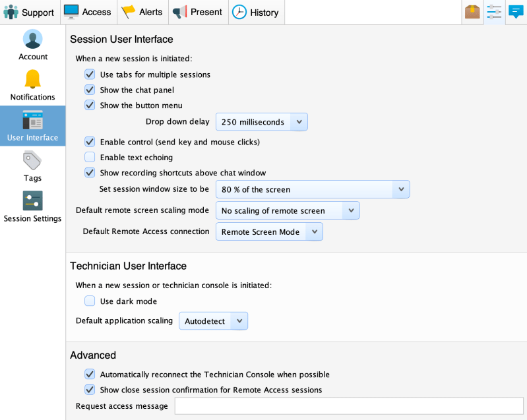Open the Drop down delay dropdown
The height and width of the screenshot is (420, 527).
(x=261, y=122)
